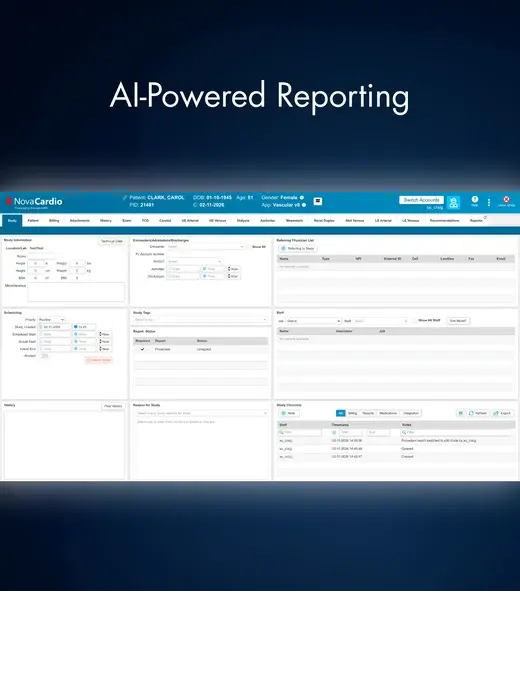Click Now button in Admitted row
Screen dimensions: 520x673
[x=234, y=269]
